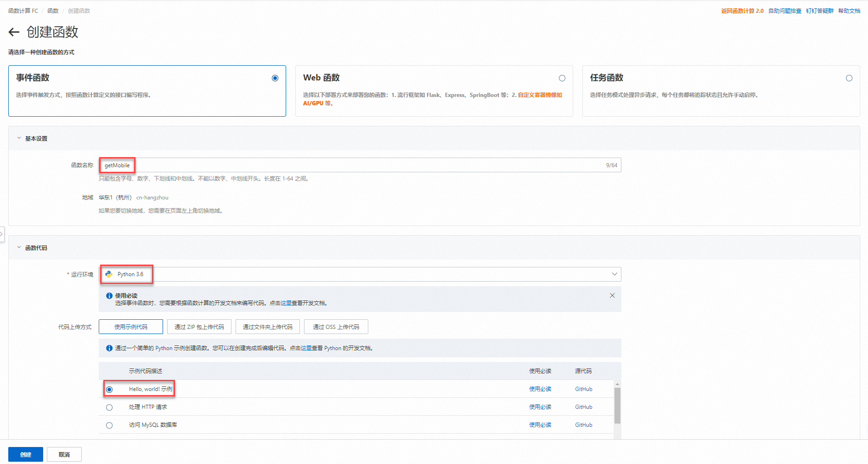Click the cn-hangzhou region text
Image resolution: width=868 pixels, height=464 pixels.
coord(152,198)
